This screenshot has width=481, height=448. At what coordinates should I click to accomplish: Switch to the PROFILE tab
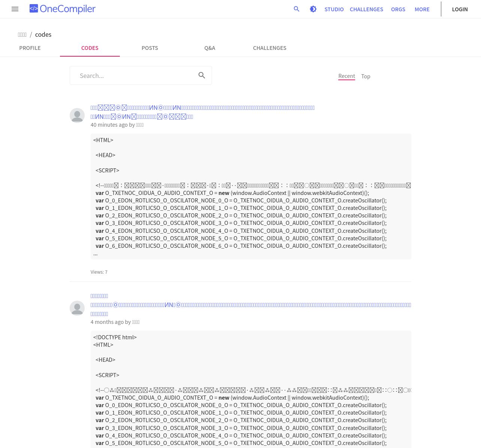click(30, 48)
